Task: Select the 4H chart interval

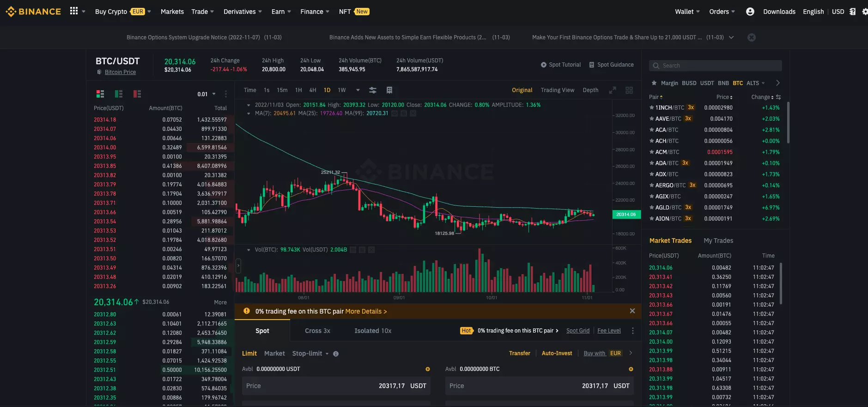Action: (x=313, y=90)
